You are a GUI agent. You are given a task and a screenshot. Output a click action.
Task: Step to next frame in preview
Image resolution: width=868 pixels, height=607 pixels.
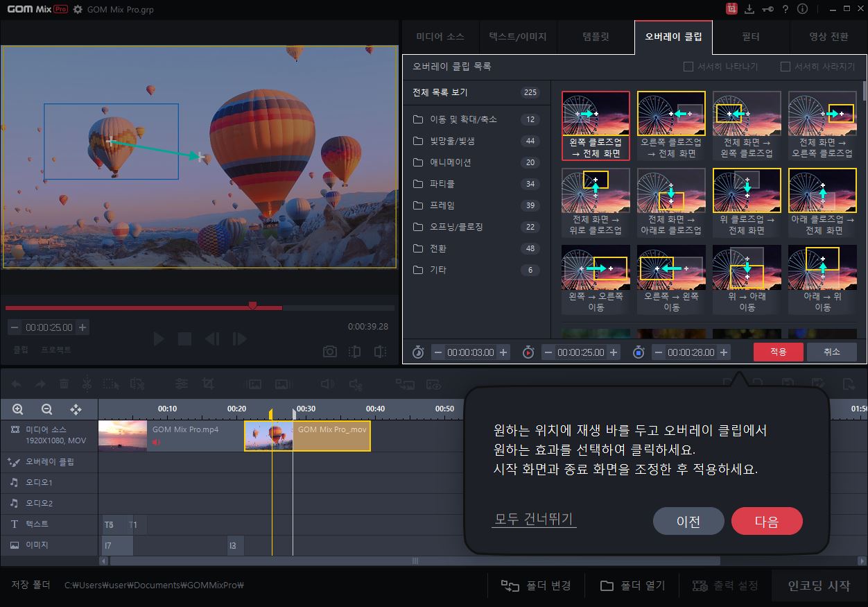[x=240, y=339]
